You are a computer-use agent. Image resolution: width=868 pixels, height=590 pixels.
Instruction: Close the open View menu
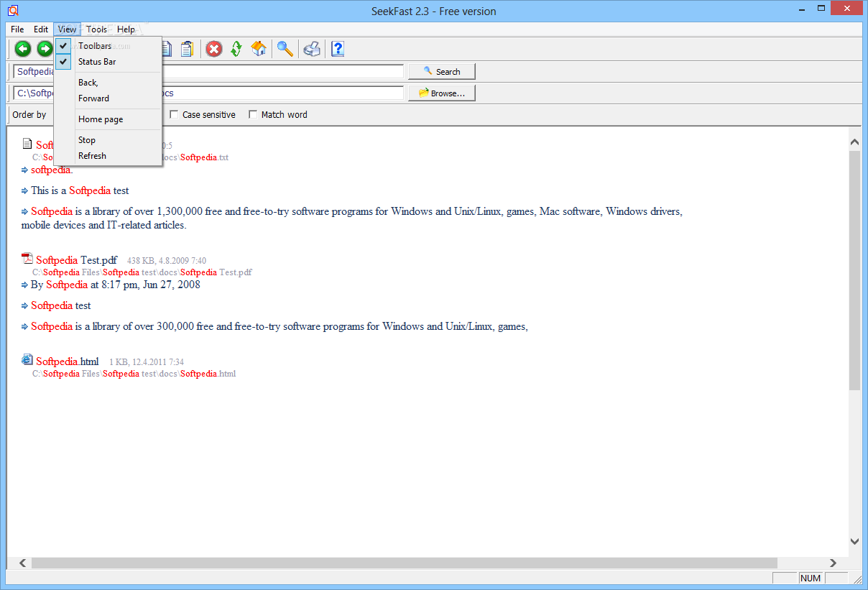(x=67, y=29)
